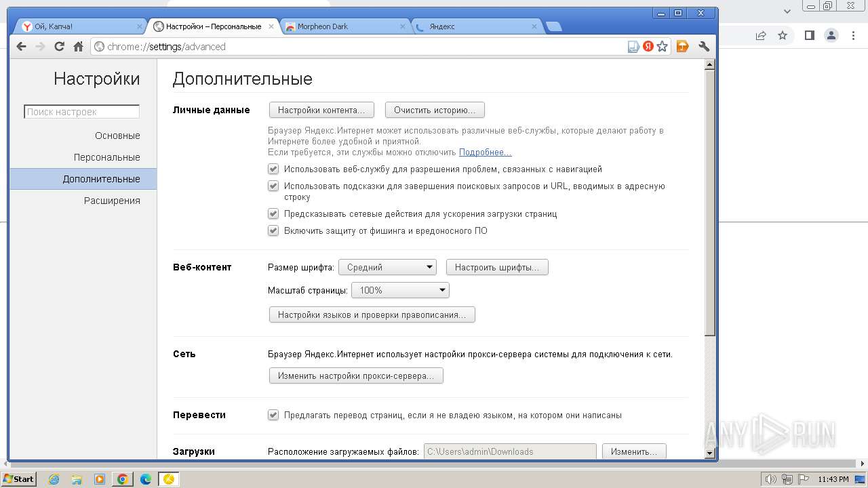
Task: Toggle predict network actions checkbox
Action: (x=273, y=213)
